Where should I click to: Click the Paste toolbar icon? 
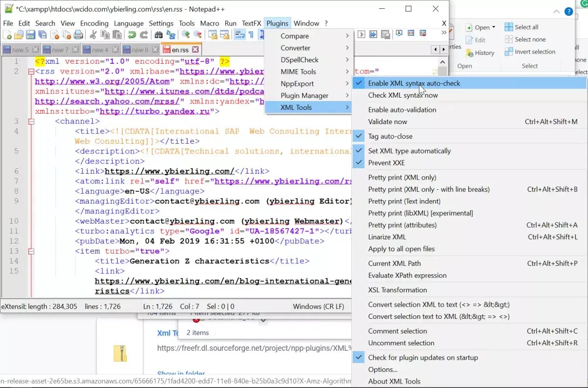[118, 34]
